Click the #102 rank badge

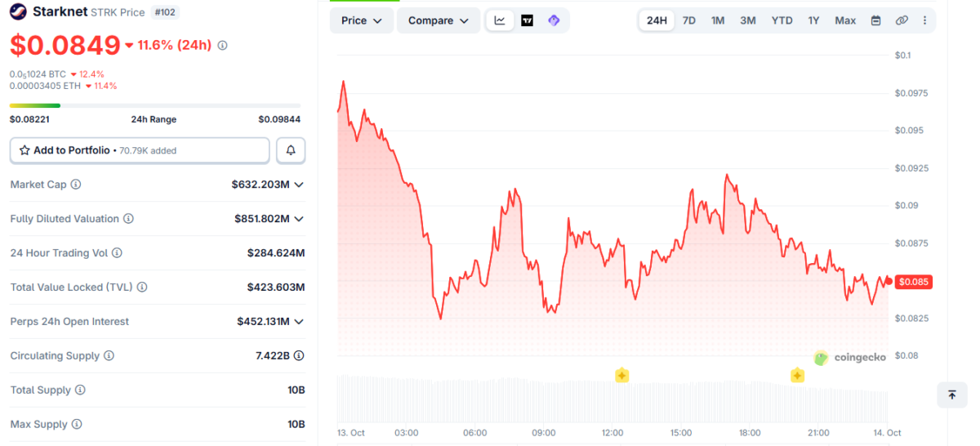[165, 12]
